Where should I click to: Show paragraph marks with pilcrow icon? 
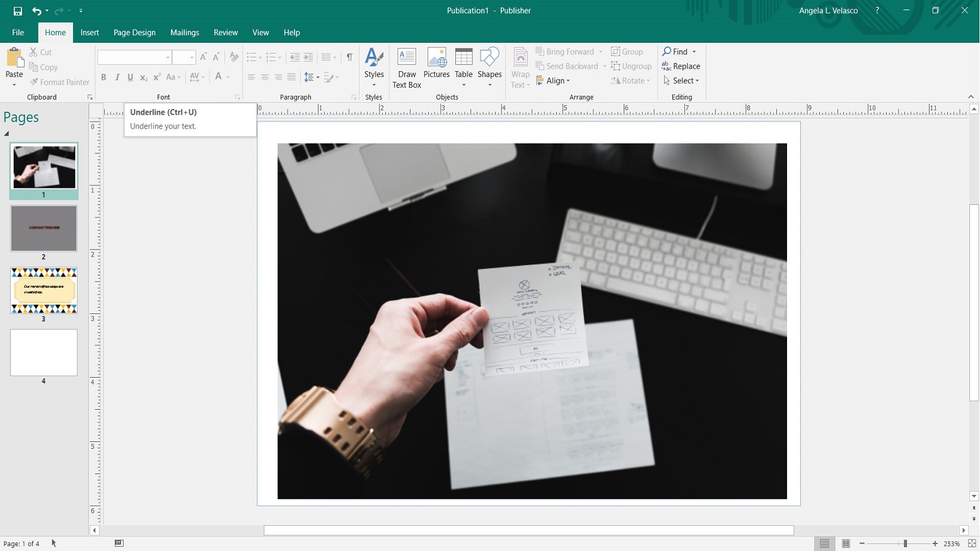pos(349,57)
